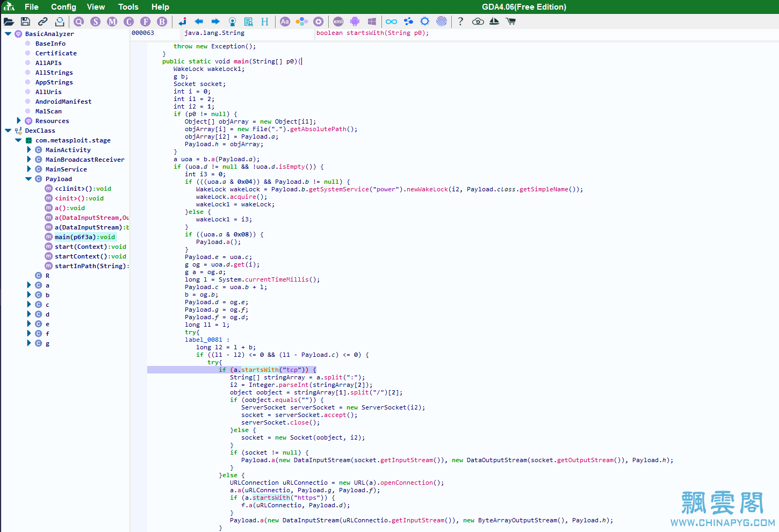Click the boolean startsWith(String p0) signature

pyautogui.click(x=373, y=33)
